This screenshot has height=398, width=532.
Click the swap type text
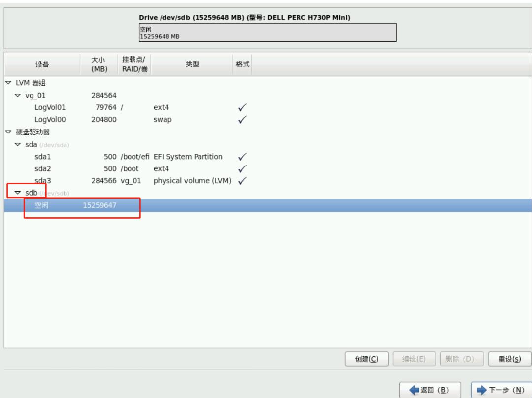(163, 120)
